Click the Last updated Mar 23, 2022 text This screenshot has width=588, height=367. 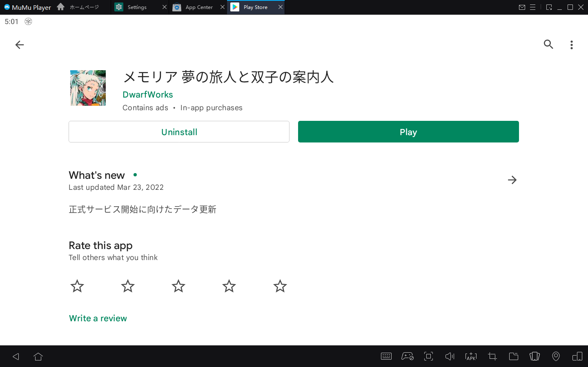click(116, 187)
